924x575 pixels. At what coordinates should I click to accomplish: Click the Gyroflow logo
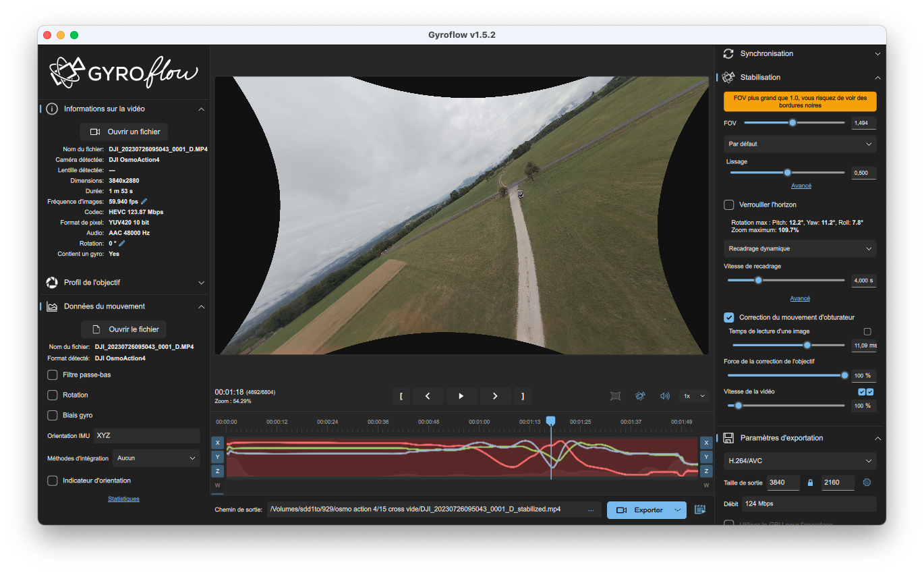point(123,72)
